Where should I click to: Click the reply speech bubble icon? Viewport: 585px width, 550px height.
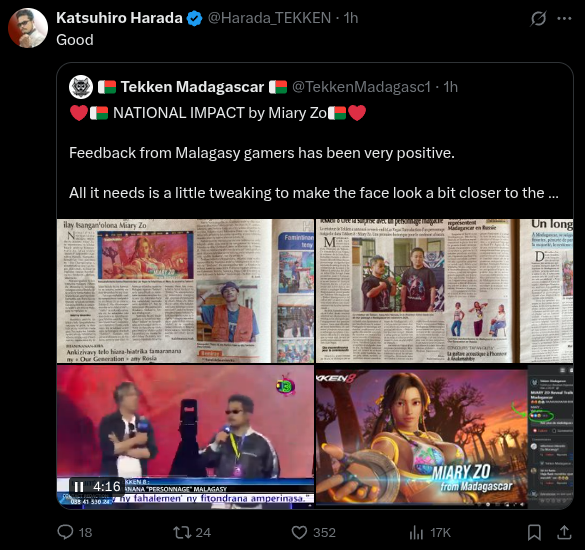(65, 532)
